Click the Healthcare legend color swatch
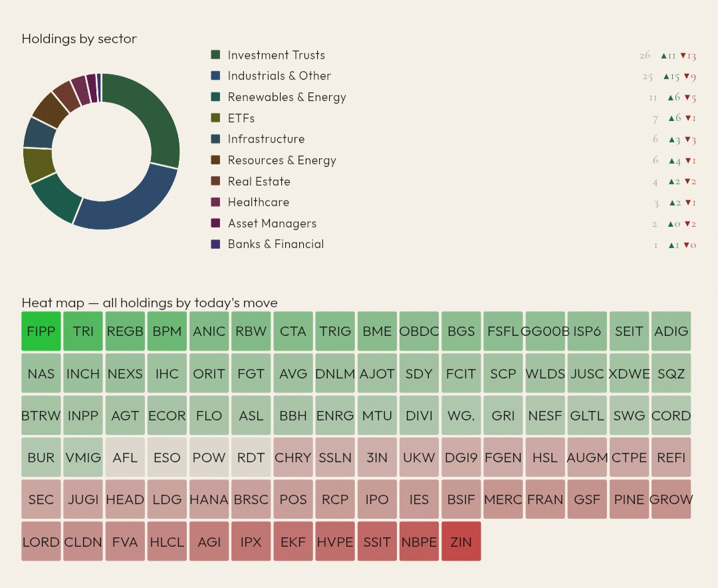The width and height of the screenshot is (718, 588). (x=215, y=202)
